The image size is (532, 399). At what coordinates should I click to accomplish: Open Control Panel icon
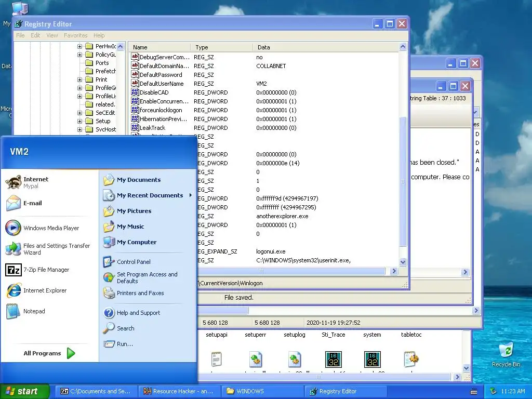click(109, 262)
